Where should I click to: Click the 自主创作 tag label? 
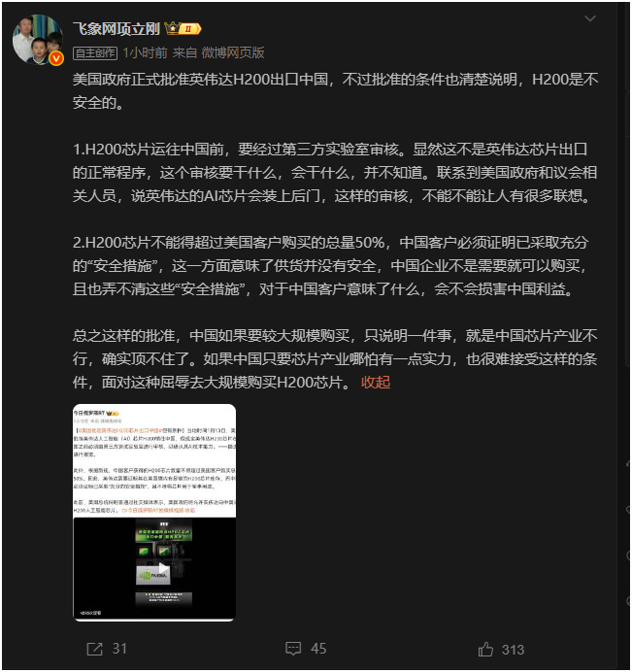[95, 53]
